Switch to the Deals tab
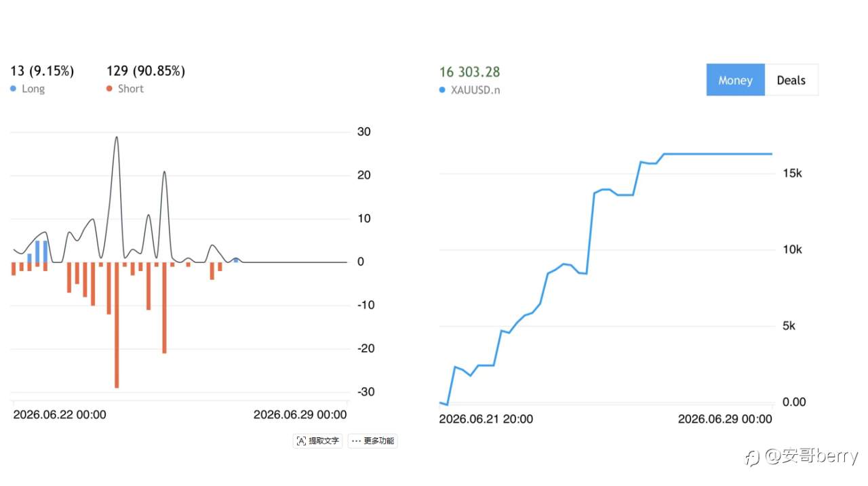The width and height of the screenshot is (868, 486). (x=791, y=80)
